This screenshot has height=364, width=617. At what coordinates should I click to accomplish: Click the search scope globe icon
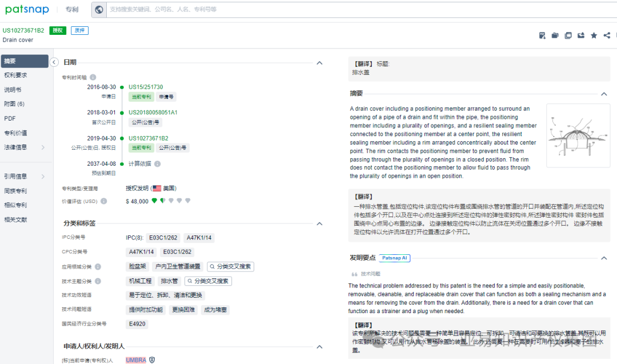coord(97,9)
